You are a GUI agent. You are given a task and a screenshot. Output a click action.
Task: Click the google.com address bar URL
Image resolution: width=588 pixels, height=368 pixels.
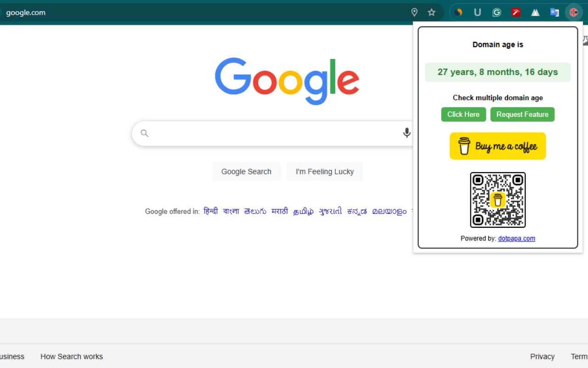click(x=26, y=12)
